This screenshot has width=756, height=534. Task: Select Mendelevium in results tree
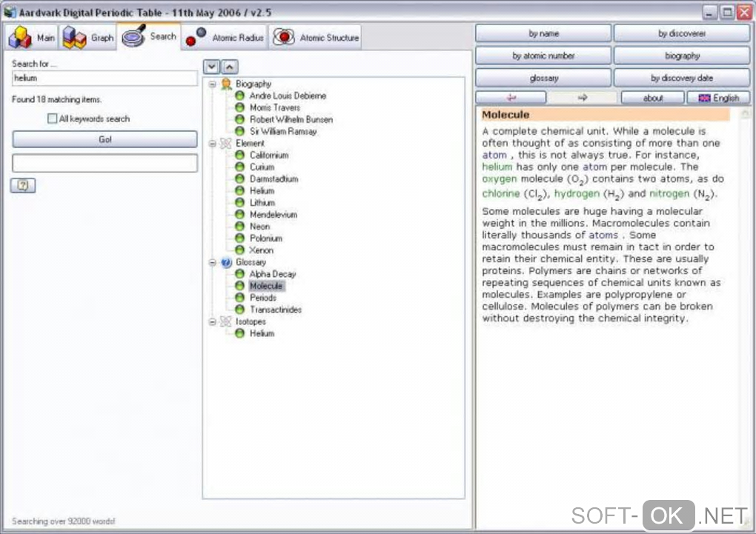point(273,215)
